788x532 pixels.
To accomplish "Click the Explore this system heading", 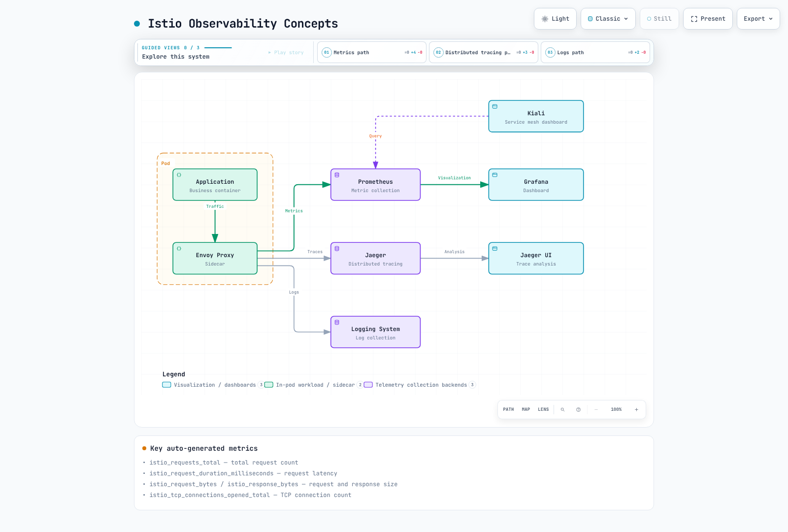I will pyautogui.click(x=176, y=57).
